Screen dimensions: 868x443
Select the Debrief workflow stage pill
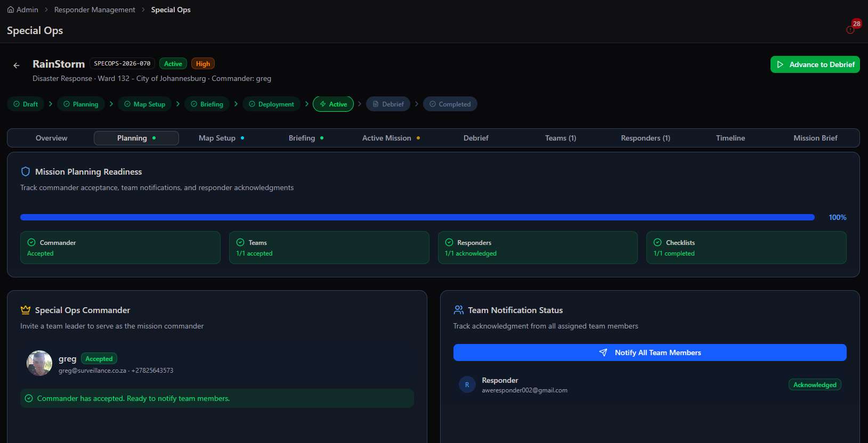(388, 104)
